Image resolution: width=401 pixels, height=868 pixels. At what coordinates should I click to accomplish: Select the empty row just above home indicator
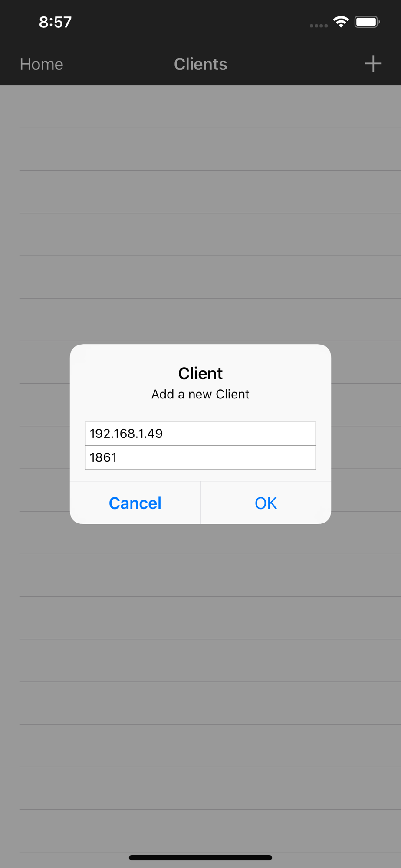(x=200, y=831)
